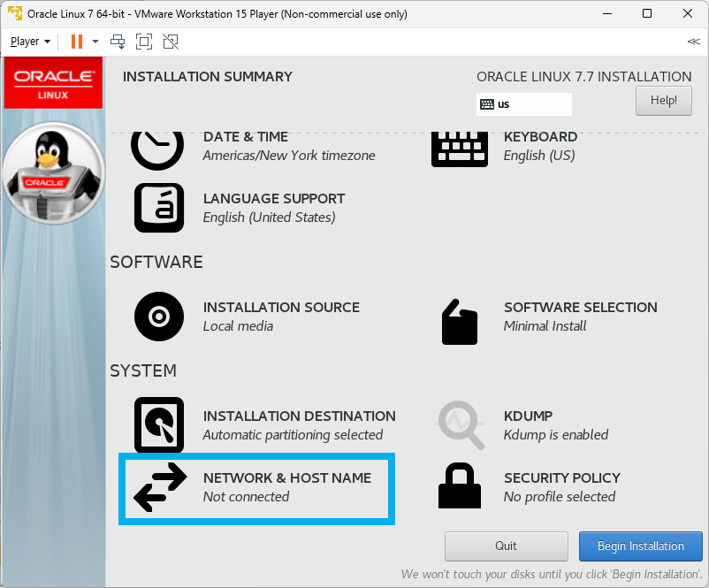Click 'Local media' text
Image resolution: width=709 pixels, height=588 pixels.
[x=238, y=325]
